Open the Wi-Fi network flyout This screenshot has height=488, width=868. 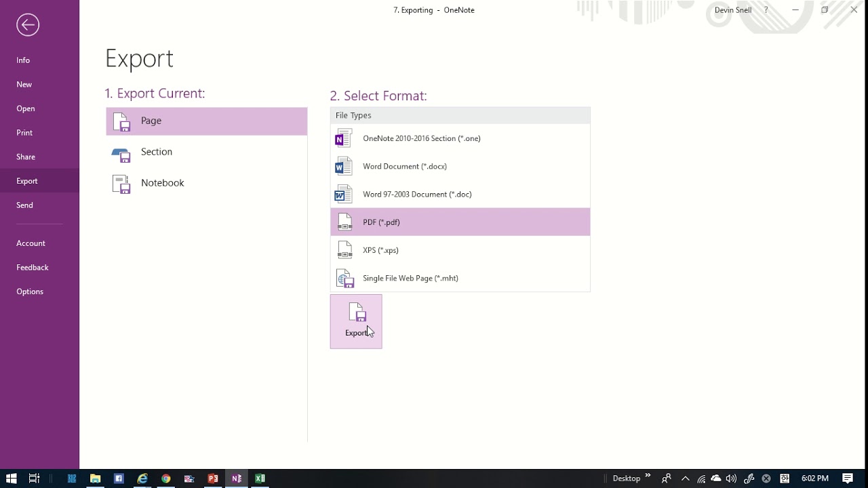(x=701, y=479)
